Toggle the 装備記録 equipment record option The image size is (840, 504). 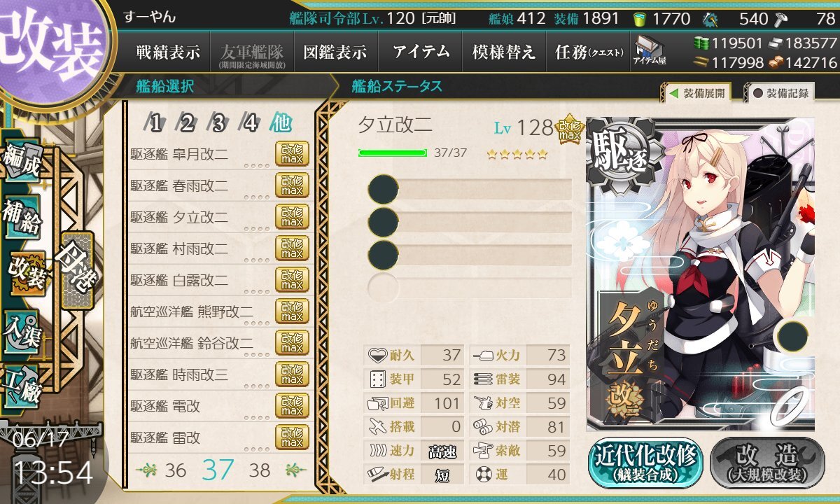point(780,92)
